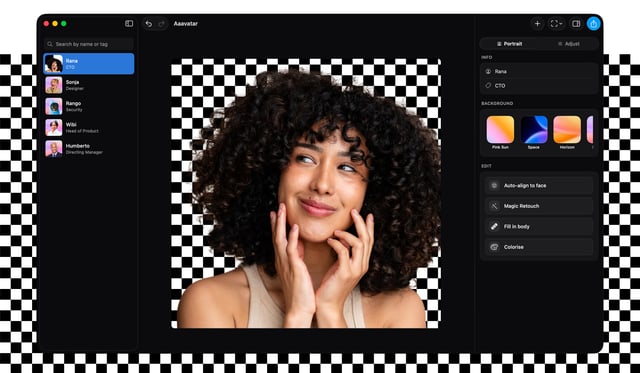Toggle the left sidebar panel icon

(x=129, y=24)
